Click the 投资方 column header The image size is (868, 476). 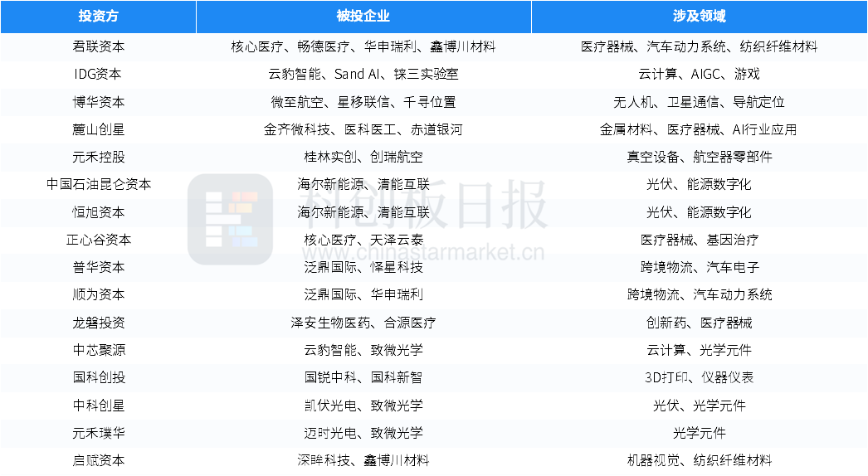coord(99,17)
